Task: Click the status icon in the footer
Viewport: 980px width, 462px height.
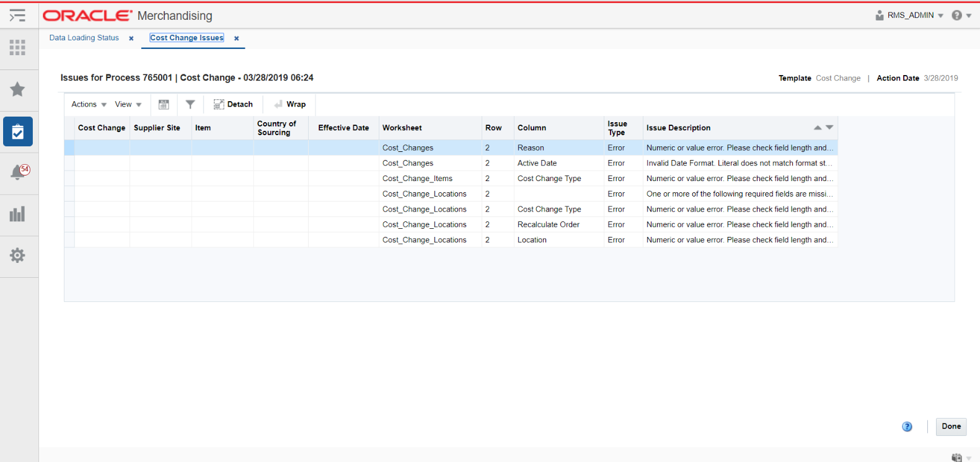Action: click(x=957, y=458)
